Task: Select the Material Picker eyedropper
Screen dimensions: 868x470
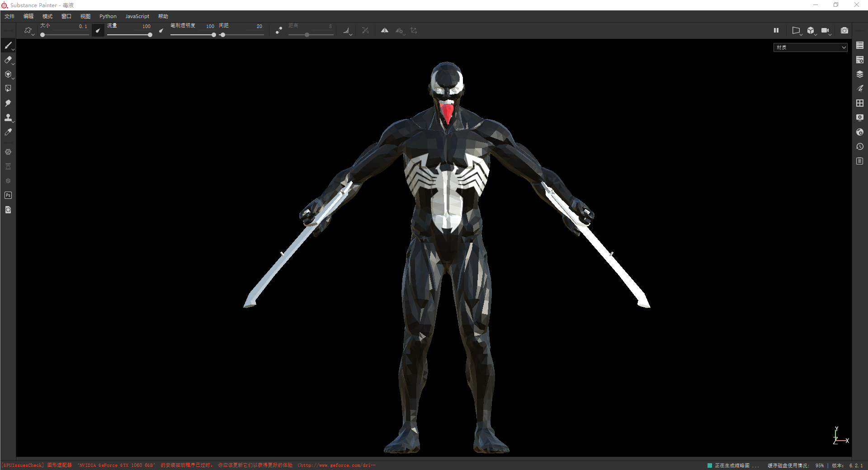Action: [8, 132]
